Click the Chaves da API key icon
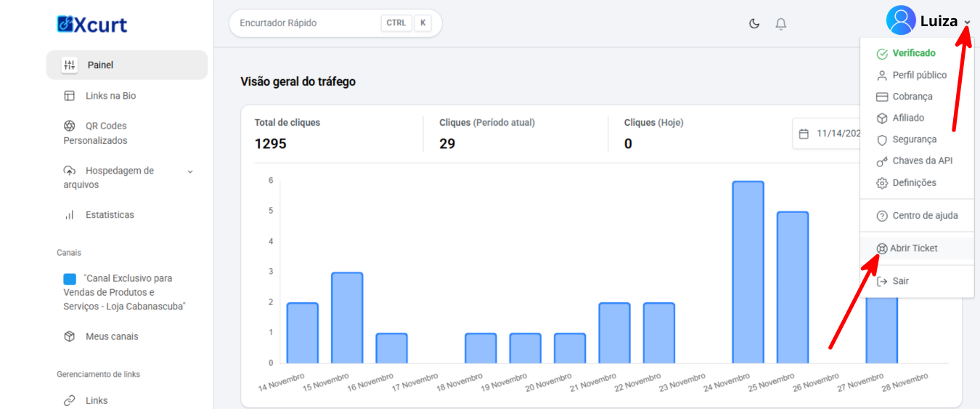Image resolution: width=980 pixels, height=409 pixels. pos(882,161)
